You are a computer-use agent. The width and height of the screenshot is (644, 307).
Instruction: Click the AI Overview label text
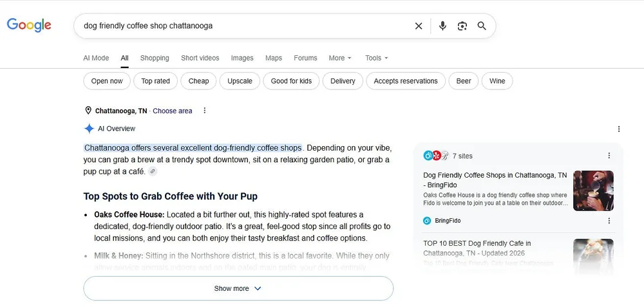116,129
